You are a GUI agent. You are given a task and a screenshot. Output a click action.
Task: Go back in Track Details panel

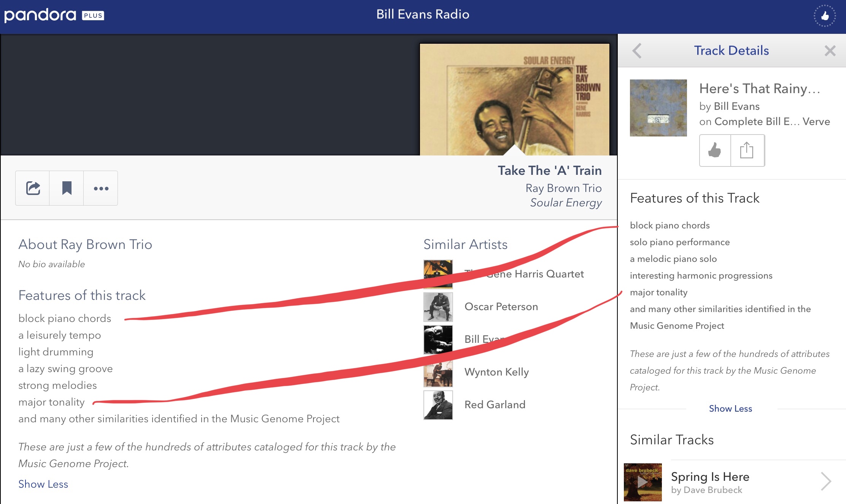(x=637, y=51)
